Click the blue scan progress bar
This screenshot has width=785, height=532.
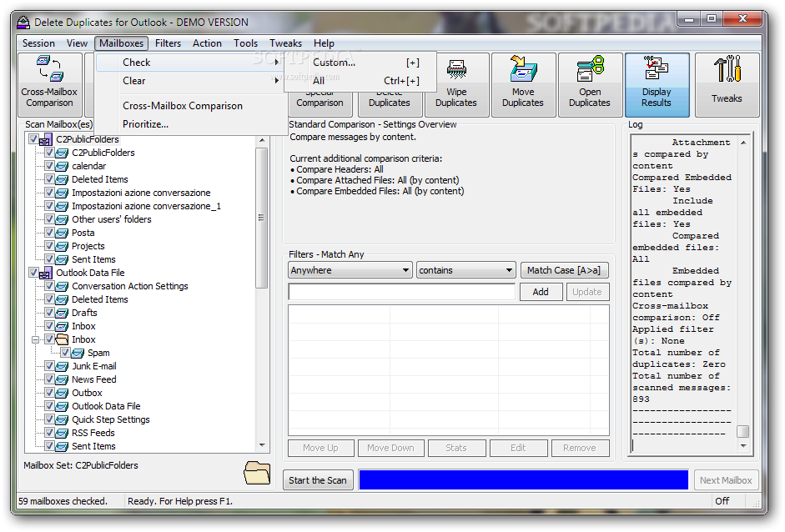point(524,480)
